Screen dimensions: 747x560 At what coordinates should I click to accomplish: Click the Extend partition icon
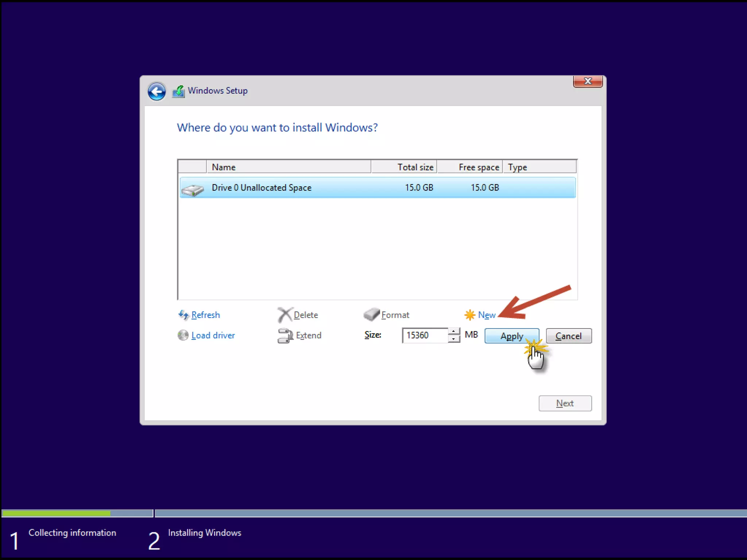[x=285, y=336]
